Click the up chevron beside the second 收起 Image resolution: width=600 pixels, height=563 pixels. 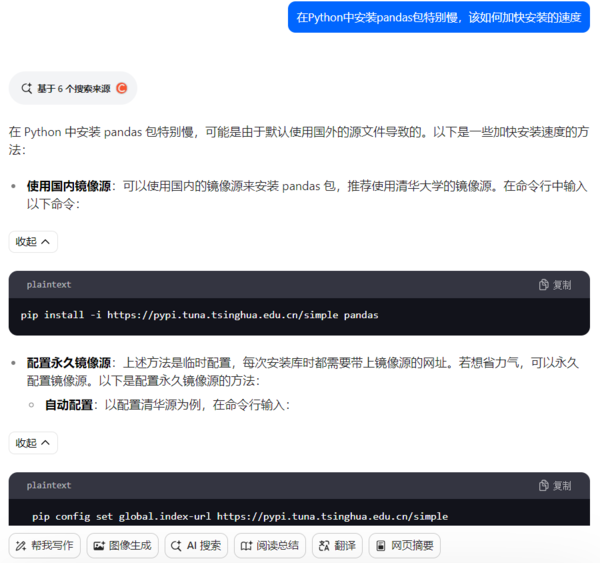(46, 443)
